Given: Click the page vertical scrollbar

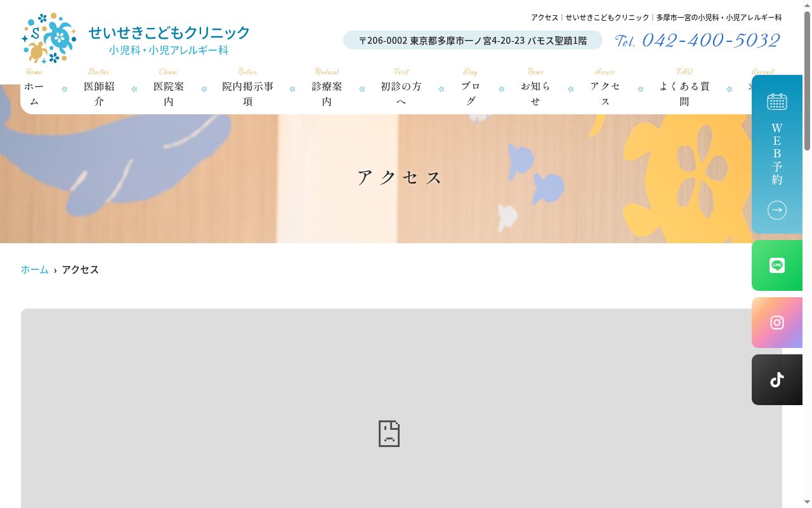Looking at the screenshot, I should (x=807, y=81).
